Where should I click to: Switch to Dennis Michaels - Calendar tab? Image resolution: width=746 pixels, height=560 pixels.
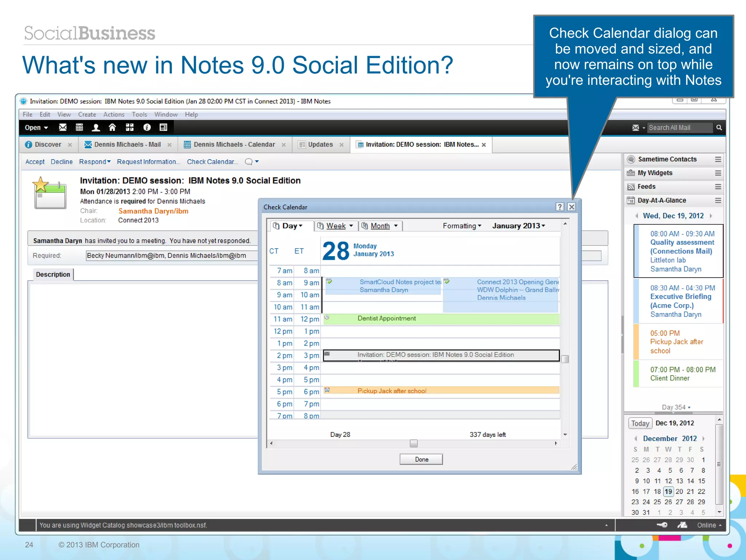click(234, 145)
